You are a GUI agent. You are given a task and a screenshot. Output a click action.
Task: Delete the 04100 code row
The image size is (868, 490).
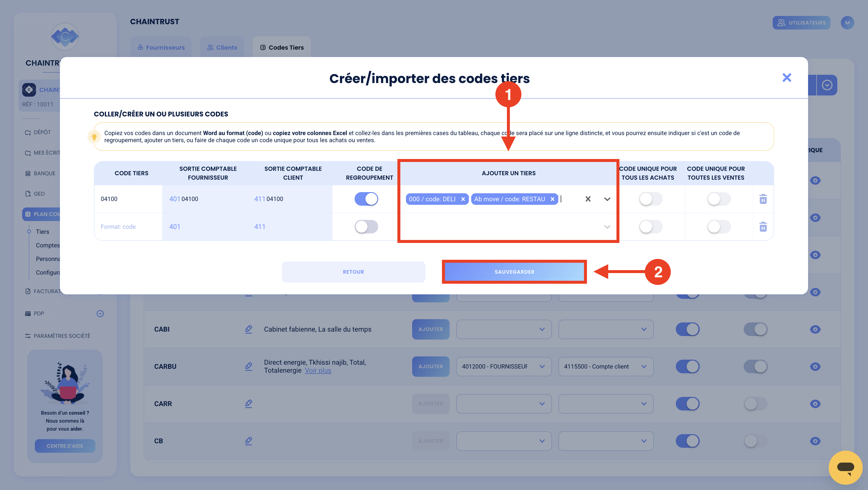coord(763,199)
